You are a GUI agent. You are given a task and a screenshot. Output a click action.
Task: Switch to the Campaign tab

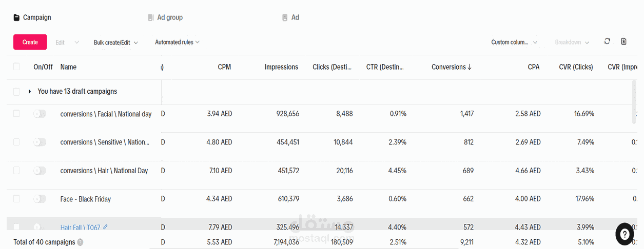click(32, 17)
